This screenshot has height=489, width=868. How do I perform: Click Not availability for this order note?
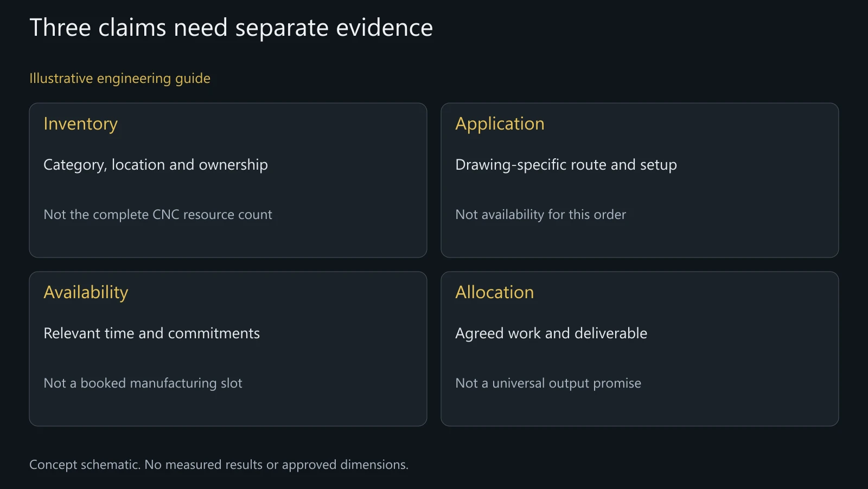(540, 215)
